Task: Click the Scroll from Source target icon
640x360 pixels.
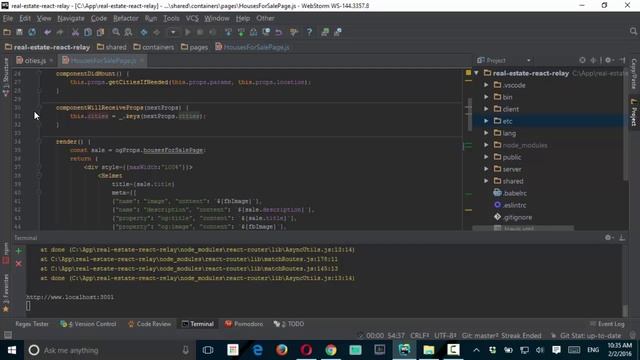Action: [582, 60]
